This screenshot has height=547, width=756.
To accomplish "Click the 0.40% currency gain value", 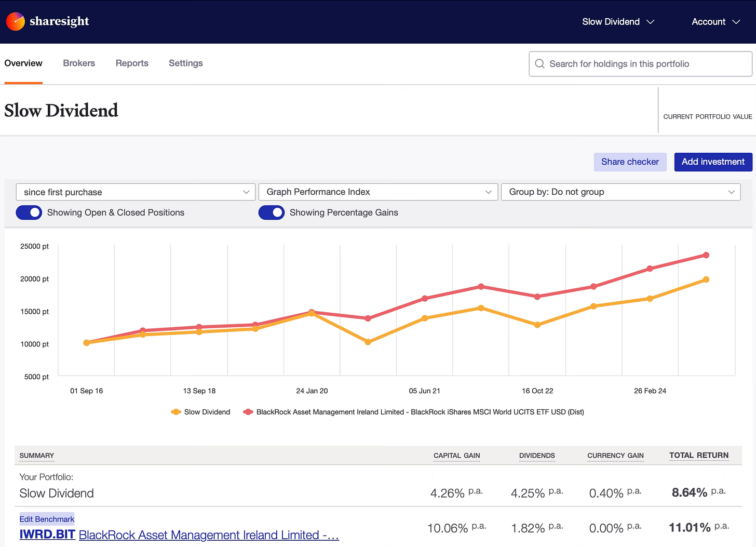I will 606,493.
